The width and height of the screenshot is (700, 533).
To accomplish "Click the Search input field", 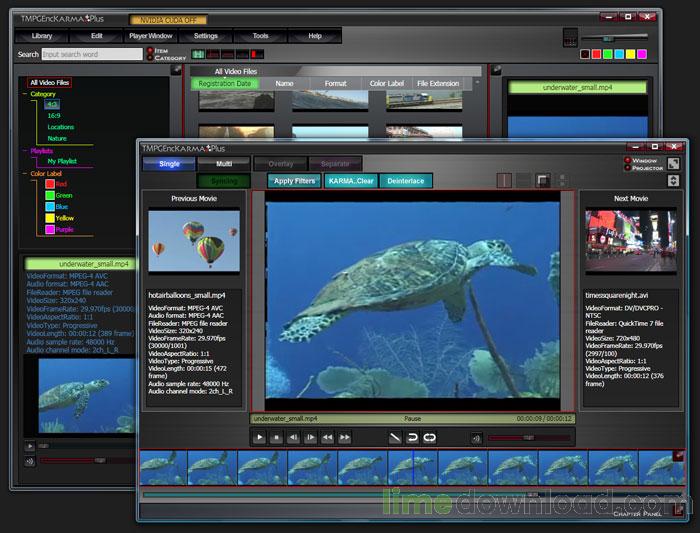I will click(92, 54).
